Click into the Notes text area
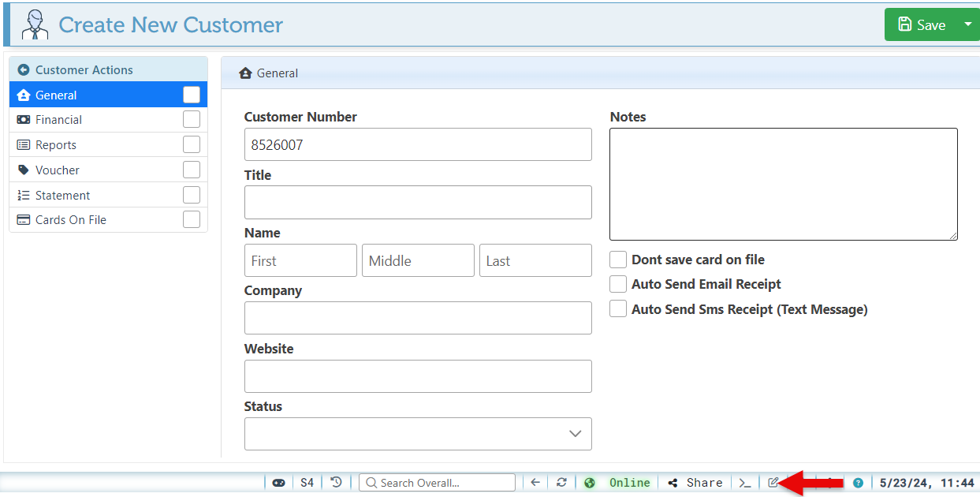The width and height of the screenshot is (980, 497). (783, 184)
